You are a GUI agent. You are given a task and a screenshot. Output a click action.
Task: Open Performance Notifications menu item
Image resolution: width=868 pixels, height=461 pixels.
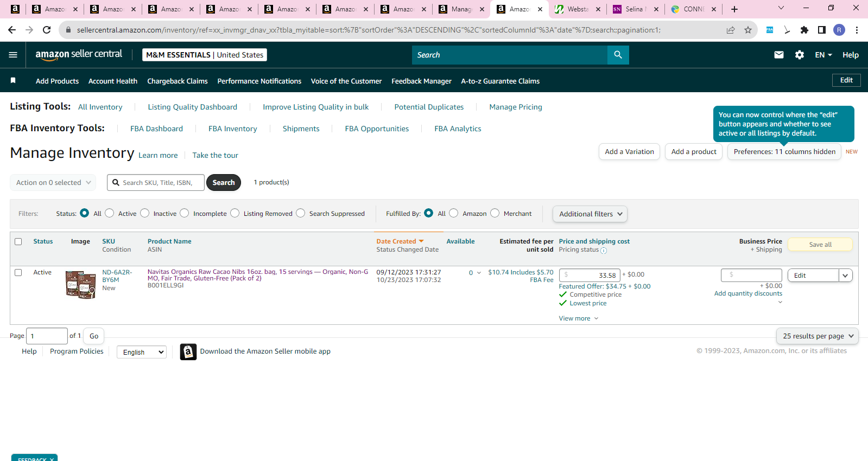259,81
